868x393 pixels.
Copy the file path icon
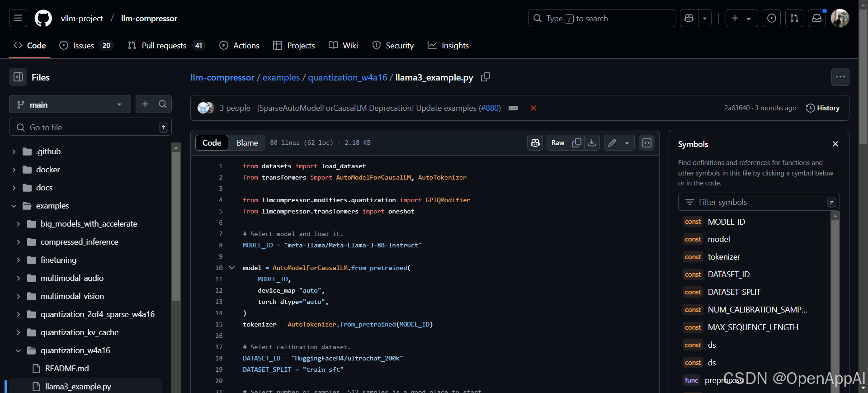coord(486,77)
